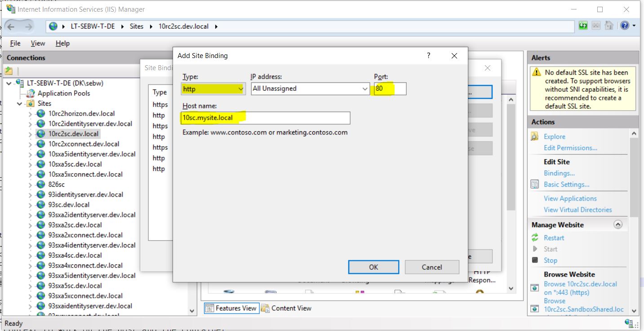This screenshot has width=644, height=331.
Task: Open the Type dropdown set to http
Action: click(213, 89)
